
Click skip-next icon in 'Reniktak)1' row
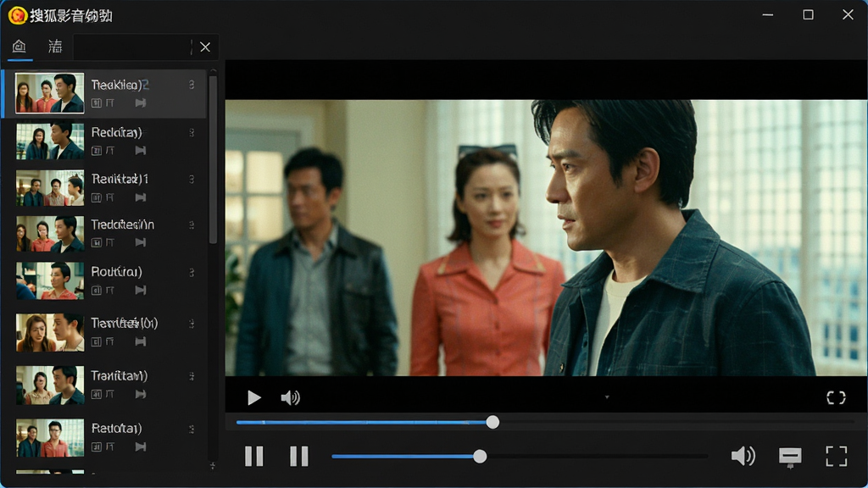click(141, 197)
